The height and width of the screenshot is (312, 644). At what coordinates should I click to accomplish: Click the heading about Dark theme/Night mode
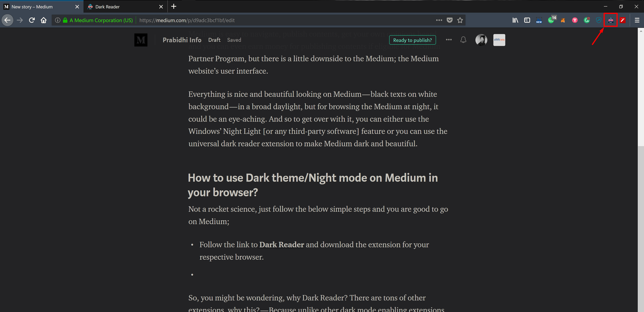313,185
